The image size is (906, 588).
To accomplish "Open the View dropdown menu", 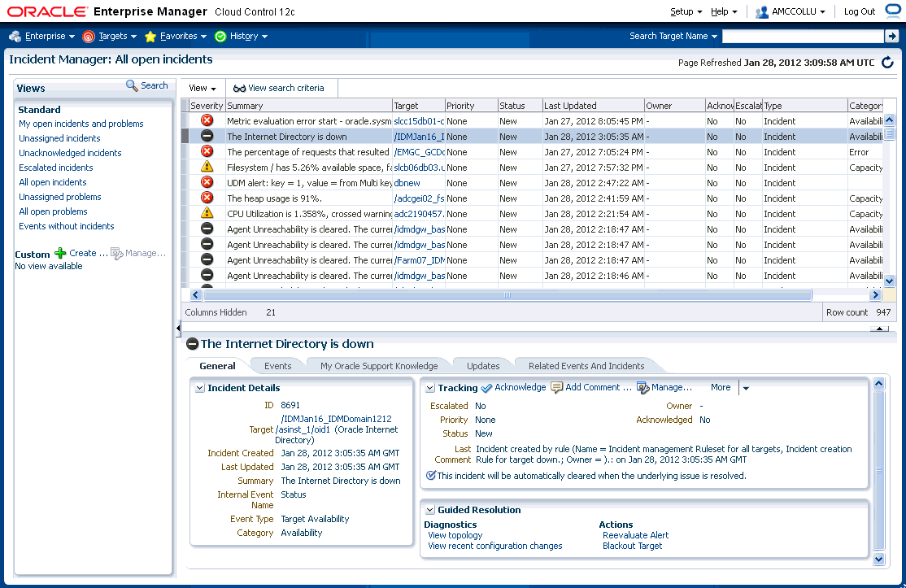I will tap(203, 89).
